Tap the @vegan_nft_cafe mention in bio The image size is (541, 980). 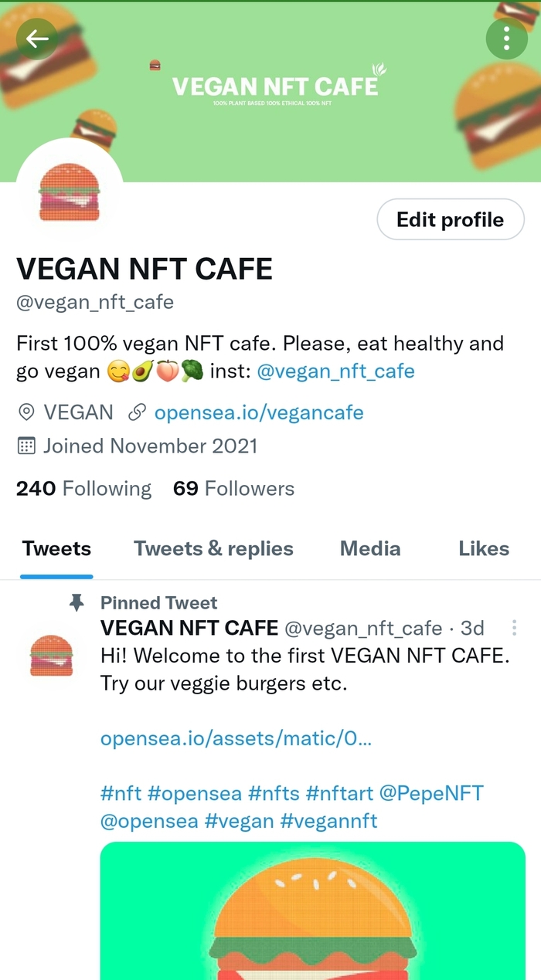coord(335,371)
